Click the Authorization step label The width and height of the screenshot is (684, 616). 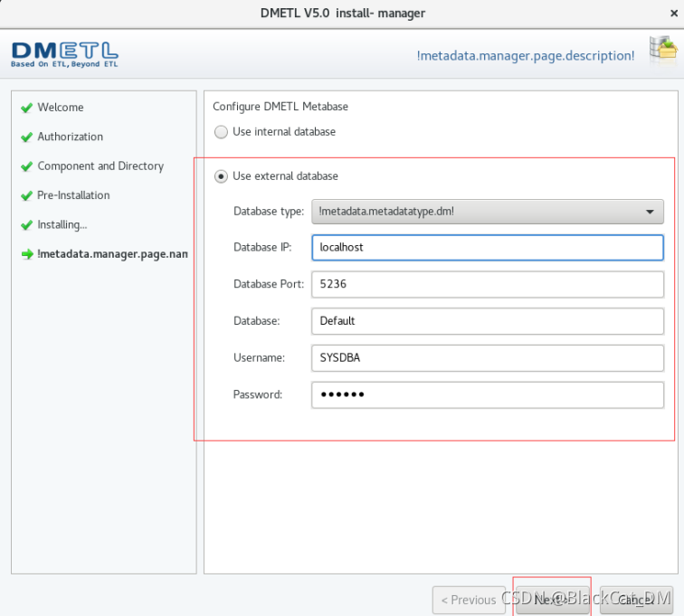tap(71, 137)
